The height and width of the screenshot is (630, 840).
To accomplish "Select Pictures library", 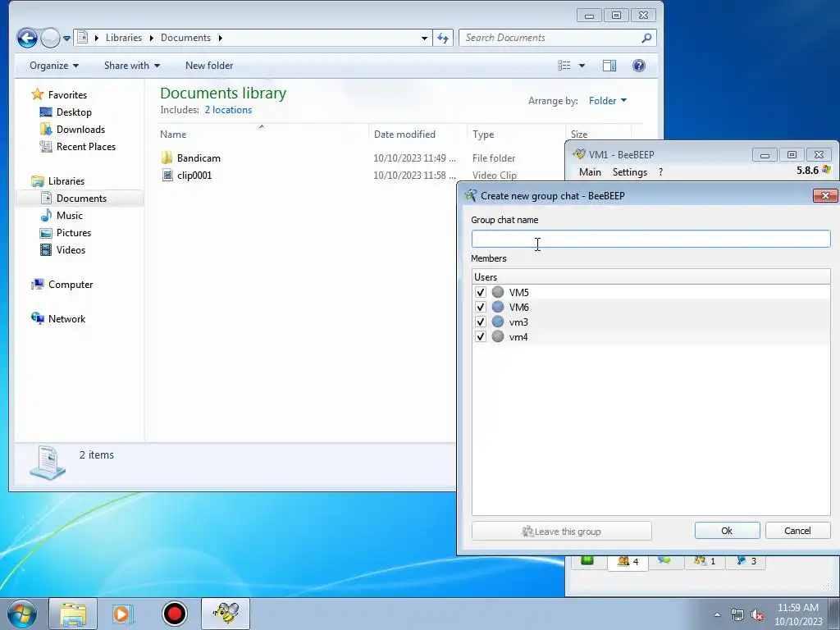I will (x=73, y=232).
